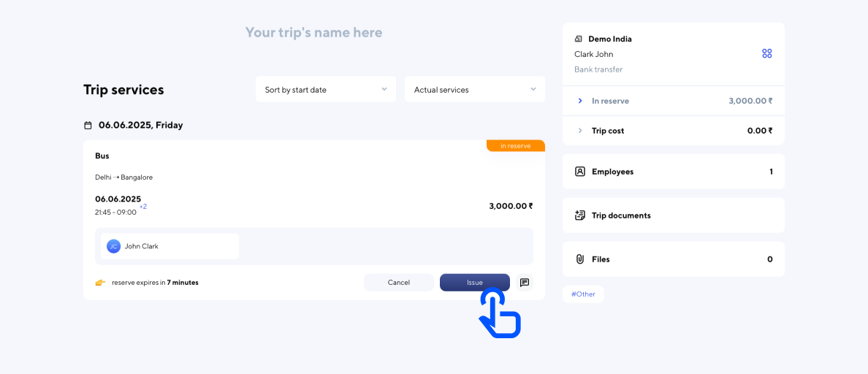
Task: Select the John Clark traveler chip
Action: click(x=170, y=247)
